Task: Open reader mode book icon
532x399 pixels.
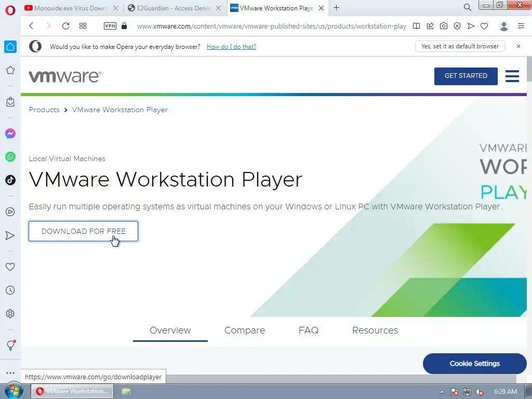Action: click(x=416, y=26)
